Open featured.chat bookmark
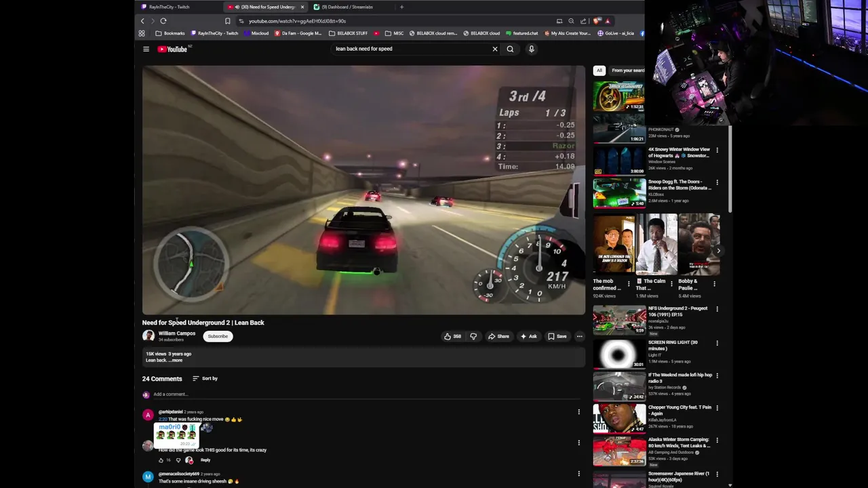This screenshot has height=488, width=868. click(522, 33)
